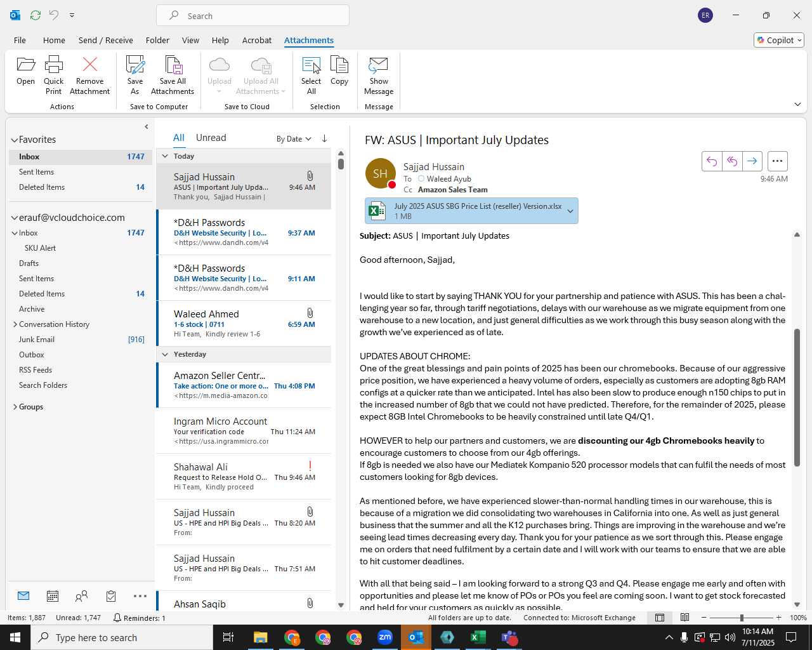Screen dimensions: 812x650
Task: Expand Conversation History folder
Action: pyautogui.click(x=15, y=324)
